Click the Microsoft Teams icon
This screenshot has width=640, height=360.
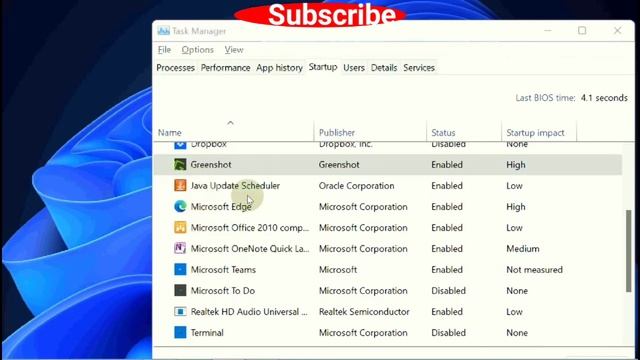180,269
